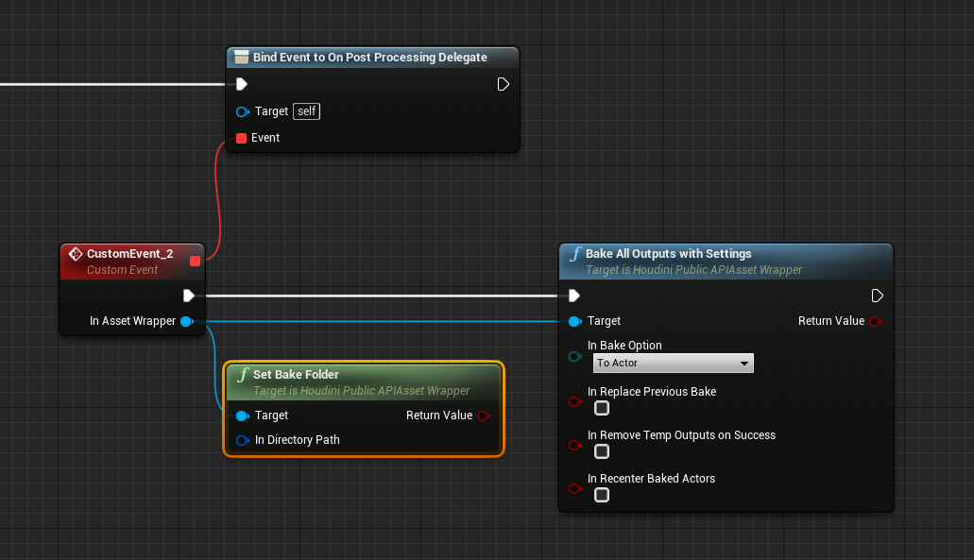This screenshot has width=974, height=560.
Task: Click the Bind Event node output execution pin
Action: pos(503,84)
